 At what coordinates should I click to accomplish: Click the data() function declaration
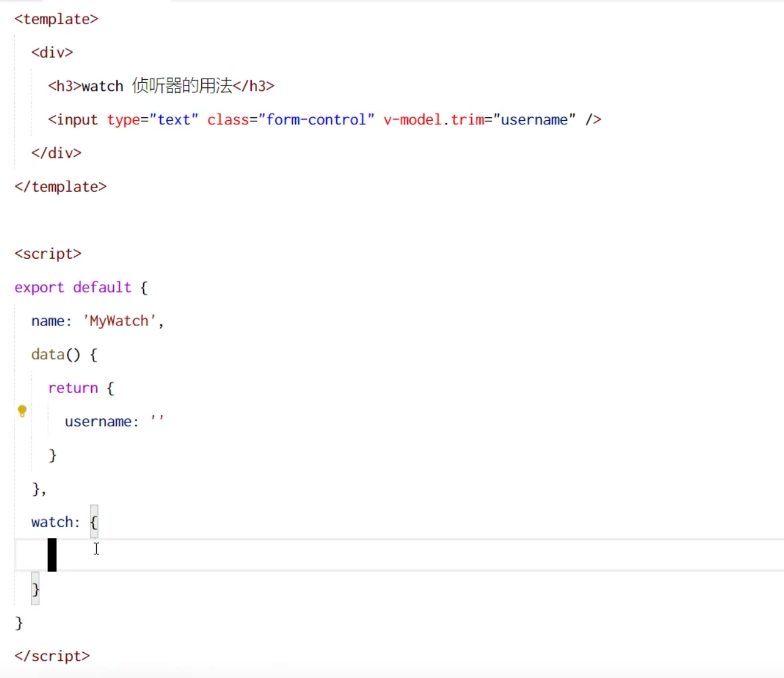[x=56, y=354]
